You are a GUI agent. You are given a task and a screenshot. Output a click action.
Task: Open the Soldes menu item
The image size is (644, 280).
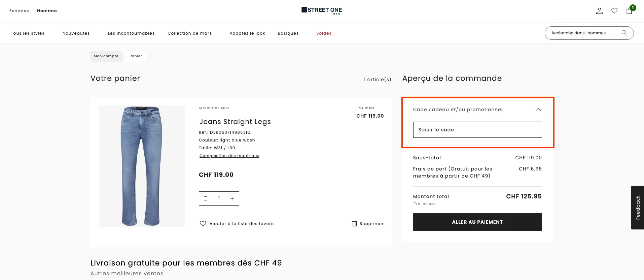coord(324,33)
